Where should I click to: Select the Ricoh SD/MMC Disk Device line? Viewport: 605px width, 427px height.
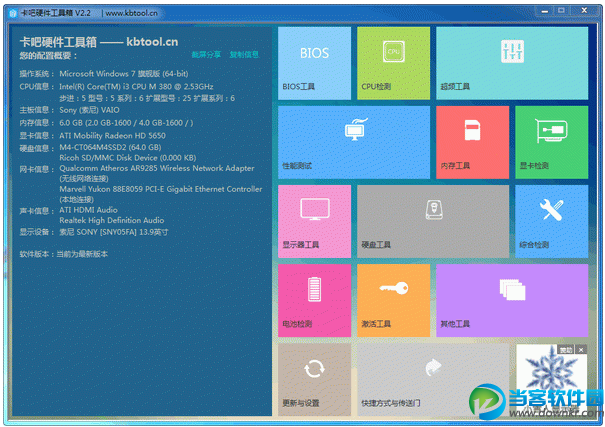128,158
